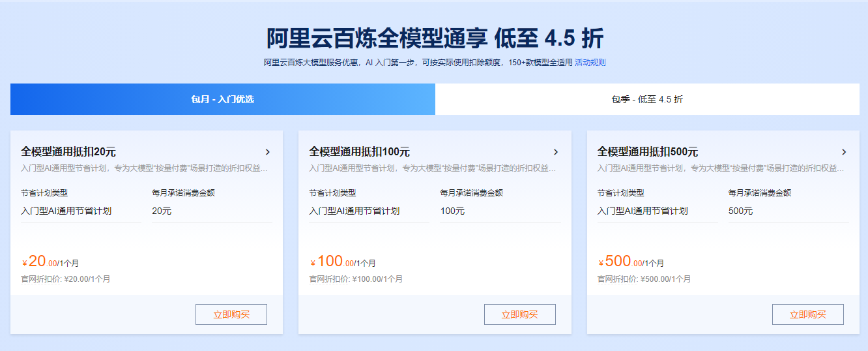The width and height of the screenshot is (868, 351).
Task: Select the ¥500.00/1个月 price text
Action: click(x=631, y=262)
